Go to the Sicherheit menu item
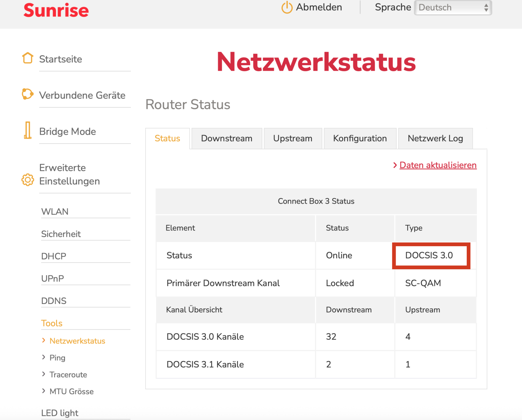 pyautogui.click(x=61, y=234)
